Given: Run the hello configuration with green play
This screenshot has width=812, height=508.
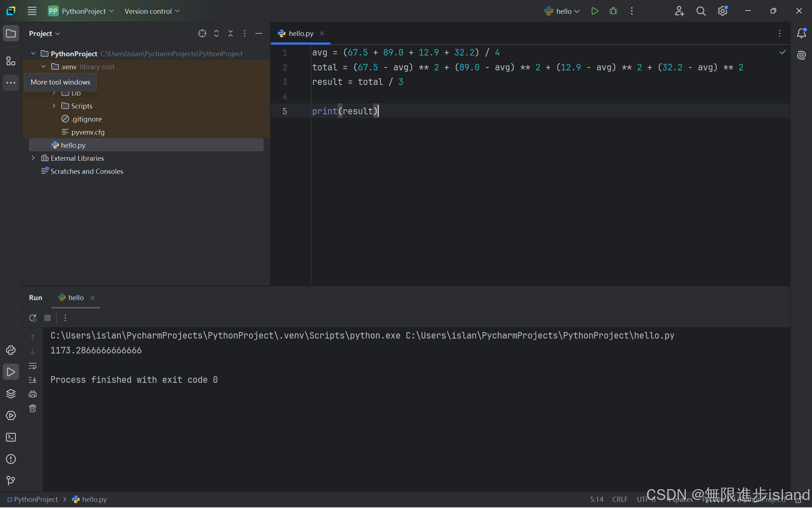Looking at the screenshot, I should pyautogui.click(x=594, y=11).
